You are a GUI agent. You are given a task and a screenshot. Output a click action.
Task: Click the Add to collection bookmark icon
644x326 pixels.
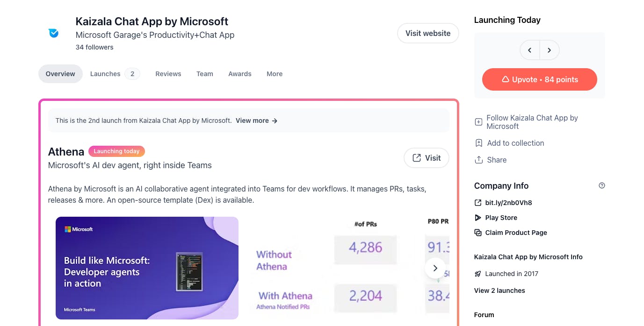(478, 143)
